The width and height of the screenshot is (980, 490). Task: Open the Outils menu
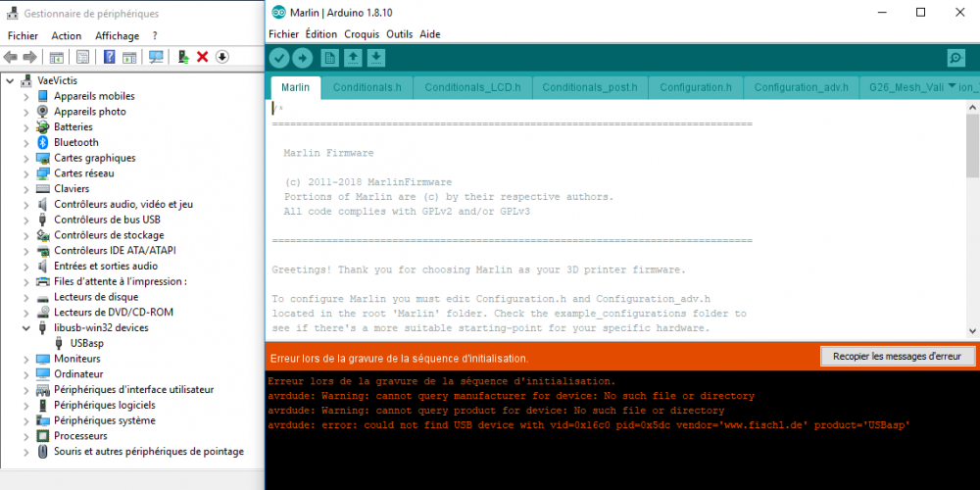coord(400,34)
